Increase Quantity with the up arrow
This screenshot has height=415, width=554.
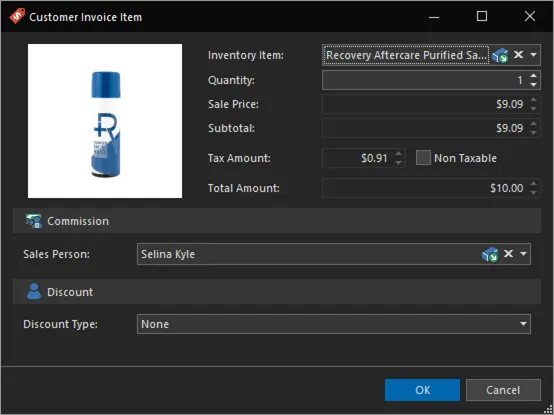pos(533,75)
